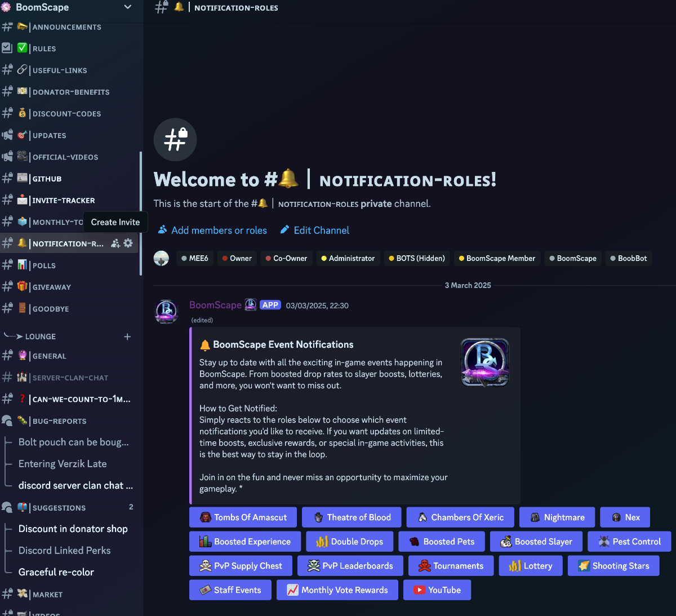
Task: Open the BoomScape bot avatar profile
Action: (167, 312)
